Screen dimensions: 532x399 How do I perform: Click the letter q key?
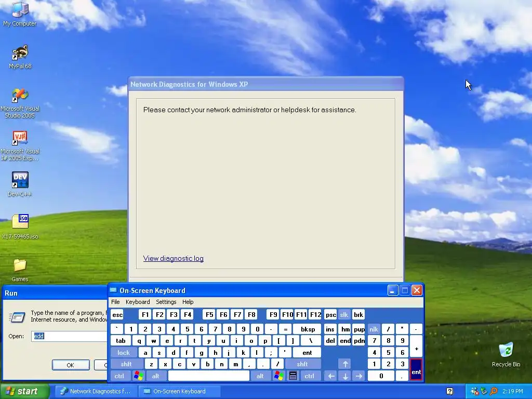click(139, 341)
